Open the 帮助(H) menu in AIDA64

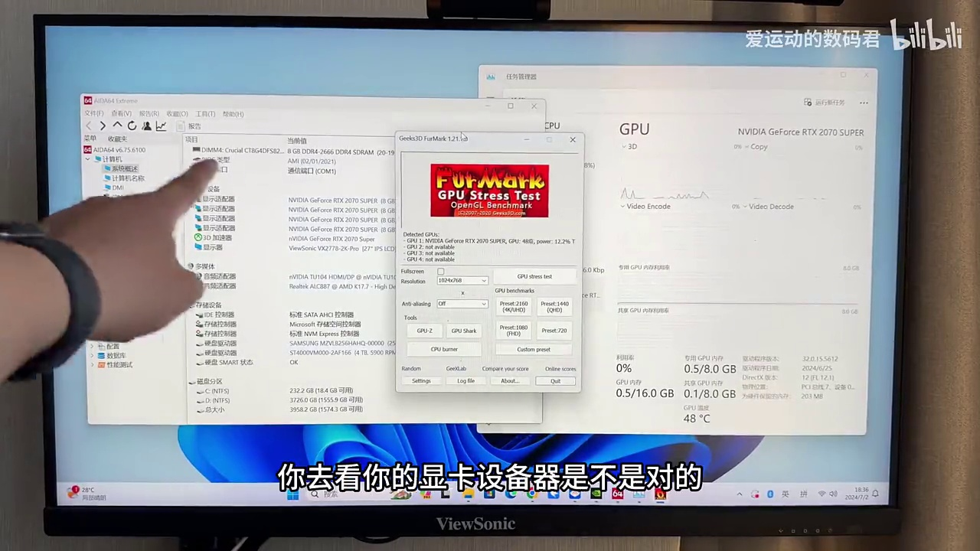(233, 113)
